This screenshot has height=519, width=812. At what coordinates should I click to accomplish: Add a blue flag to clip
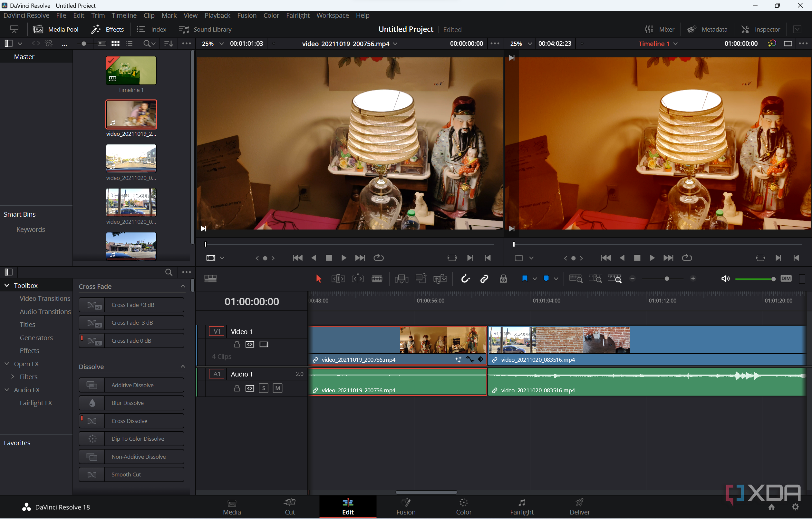(525, 279)
